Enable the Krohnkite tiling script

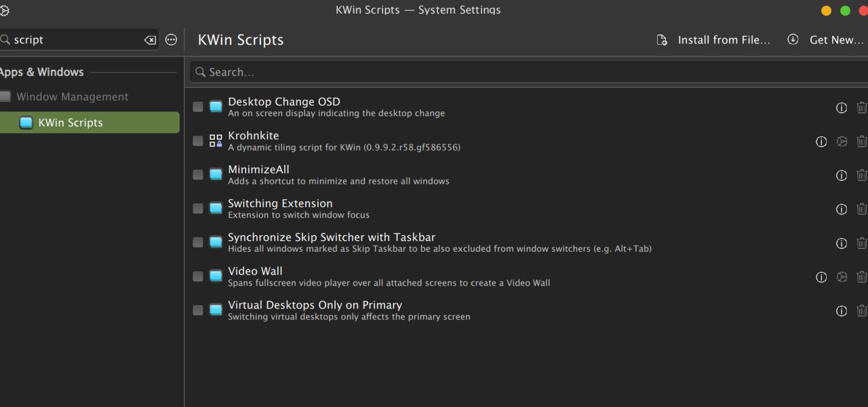[198, 141]
